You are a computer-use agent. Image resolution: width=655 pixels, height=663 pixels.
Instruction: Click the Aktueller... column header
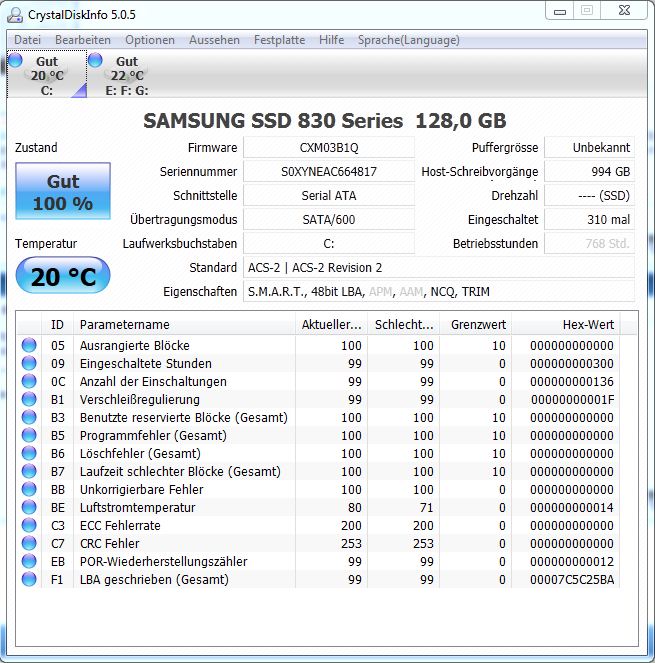pos(332,324)
